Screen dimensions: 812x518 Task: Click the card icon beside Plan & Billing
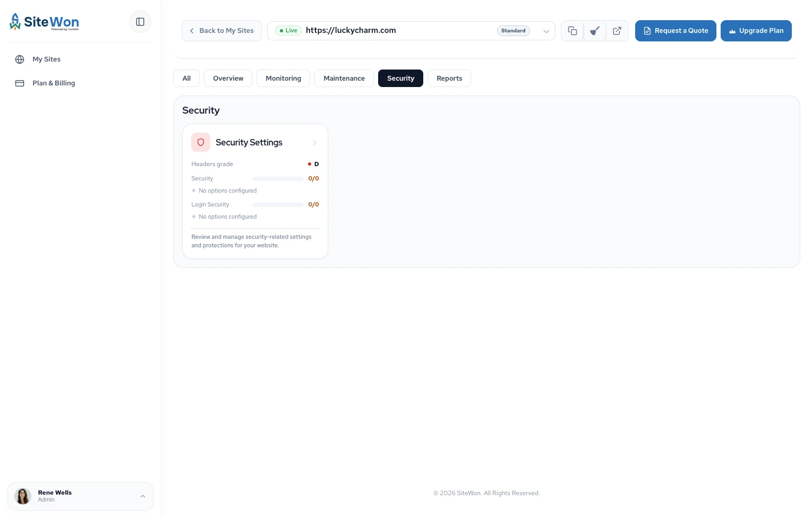coord(20,83)
